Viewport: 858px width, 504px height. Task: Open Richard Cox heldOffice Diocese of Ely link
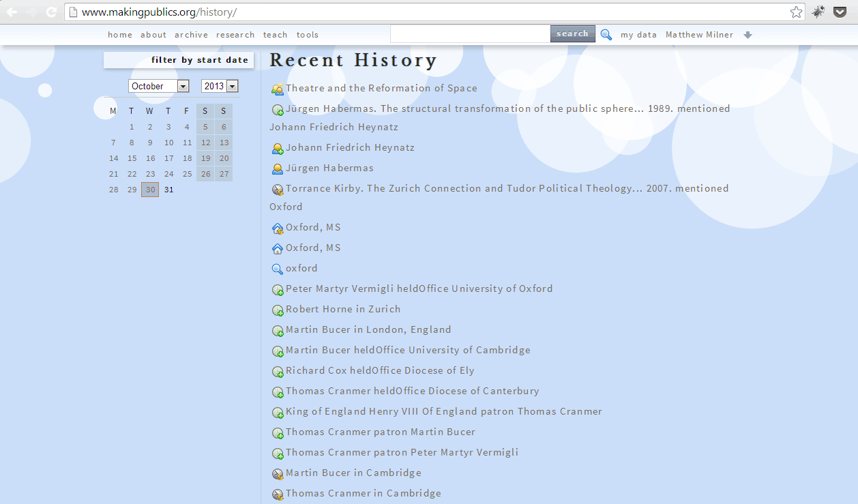pos(380,370)
